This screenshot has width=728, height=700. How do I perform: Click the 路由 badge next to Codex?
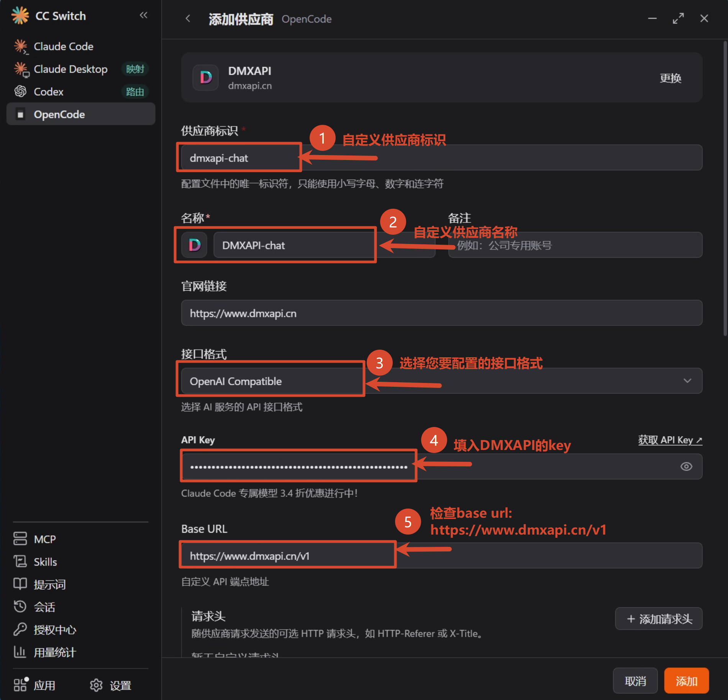tap(135, 92)
